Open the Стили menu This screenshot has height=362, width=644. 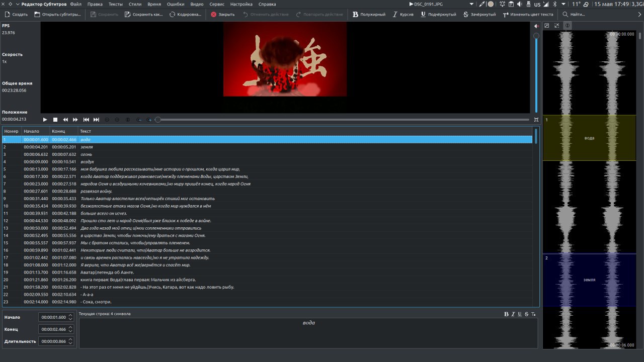(x=135, y=4)
